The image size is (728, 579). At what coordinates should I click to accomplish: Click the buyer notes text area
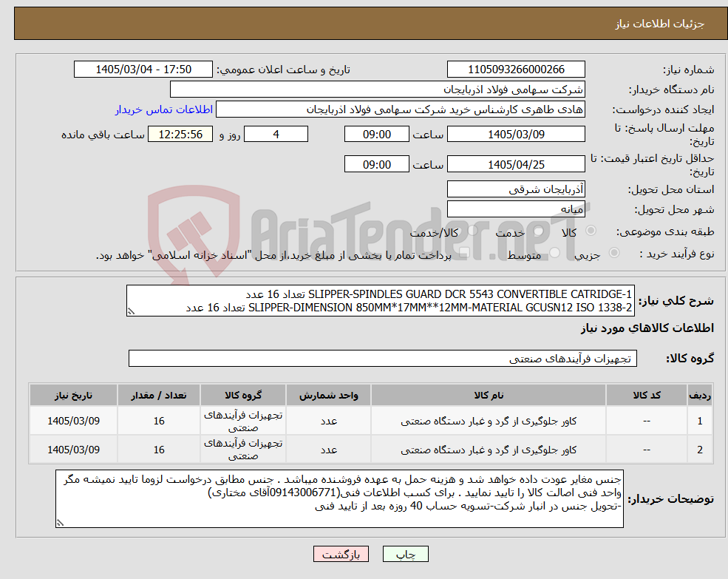click(339, 498)
